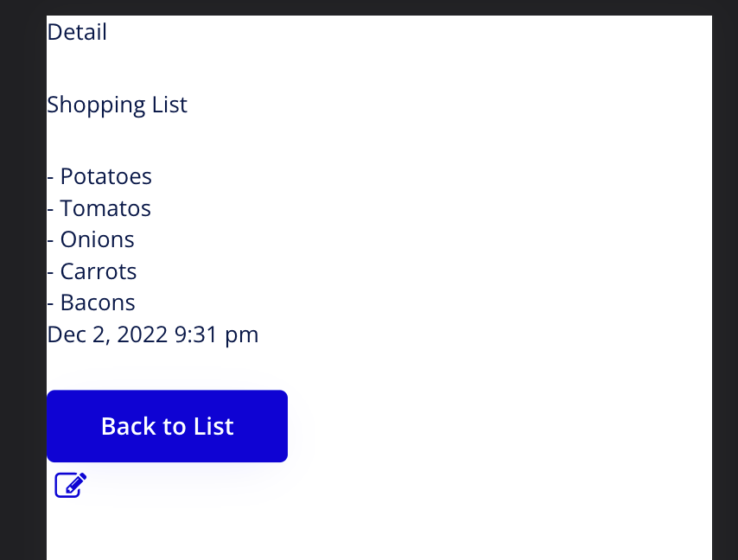Click the year 2022 in the timestamp
738x560 pixels.
(143, 334)
